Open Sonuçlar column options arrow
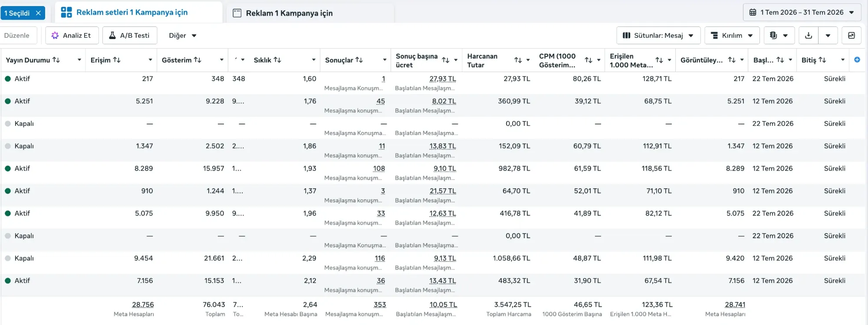Screen dimensions: 868x325 (385, 60)
